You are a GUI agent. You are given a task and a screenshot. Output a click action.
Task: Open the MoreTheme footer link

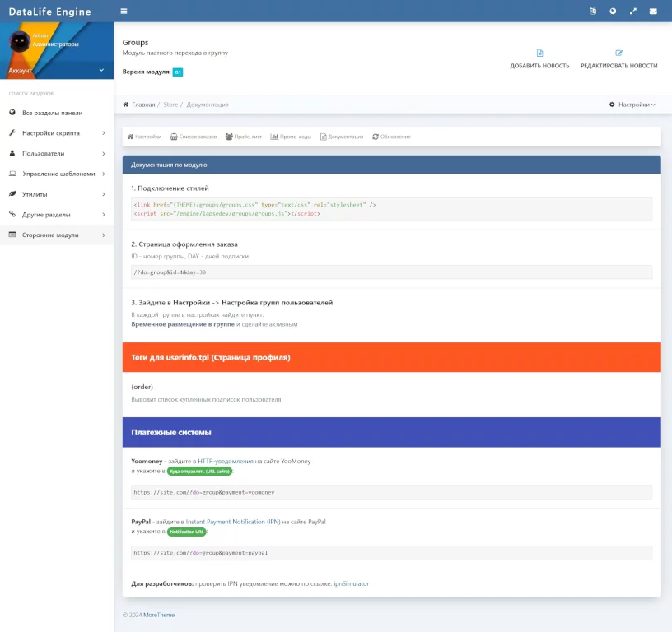tap(159, 615)
